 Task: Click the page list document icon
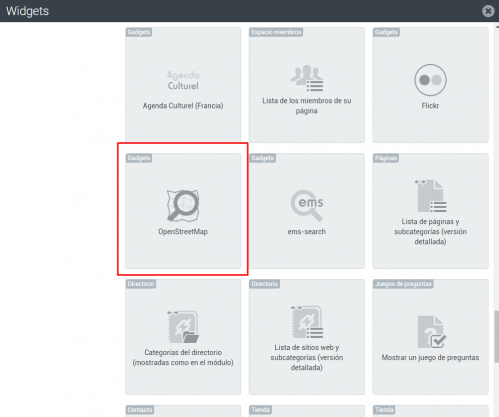(430, 196)
